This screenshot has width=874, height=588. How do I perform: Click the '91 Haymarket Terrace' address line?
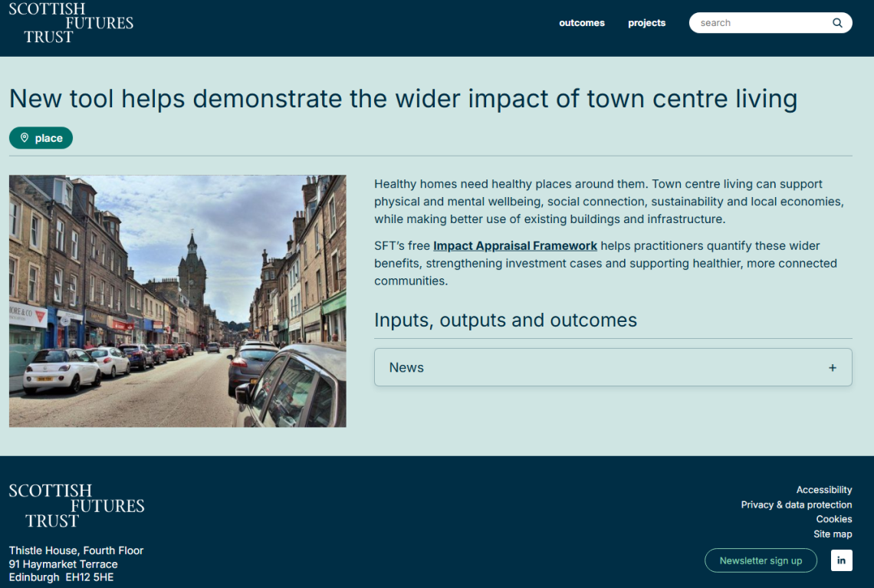[63, 564]
